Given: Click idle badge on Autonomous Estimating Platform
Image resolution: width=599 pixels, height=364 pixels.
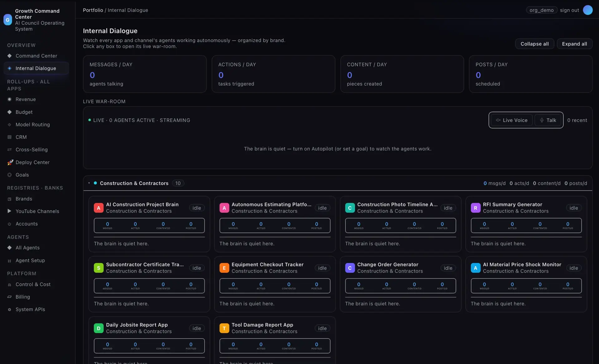Looking at the screenshot, I should pos(322,208).
